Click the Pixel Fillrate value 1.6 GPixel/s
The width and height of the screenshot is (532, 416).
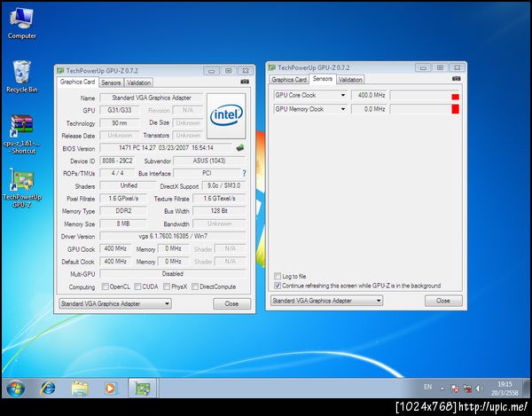pyautogui.click(x=123, y=199)
